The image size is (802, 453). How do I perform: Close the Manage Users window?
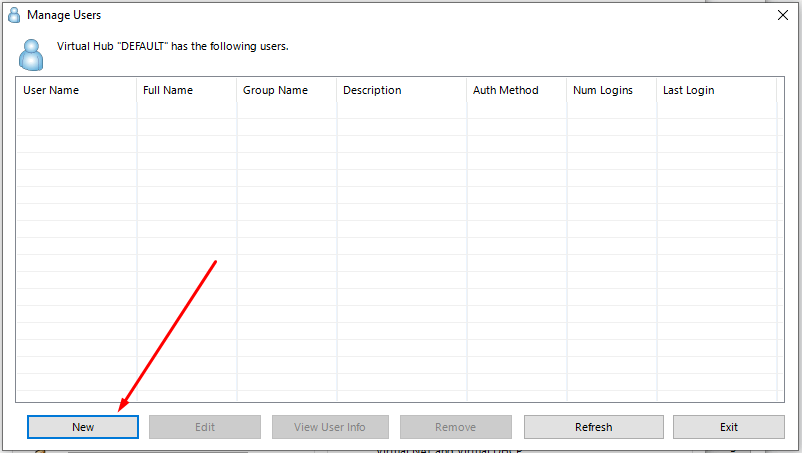pos(782,15)
